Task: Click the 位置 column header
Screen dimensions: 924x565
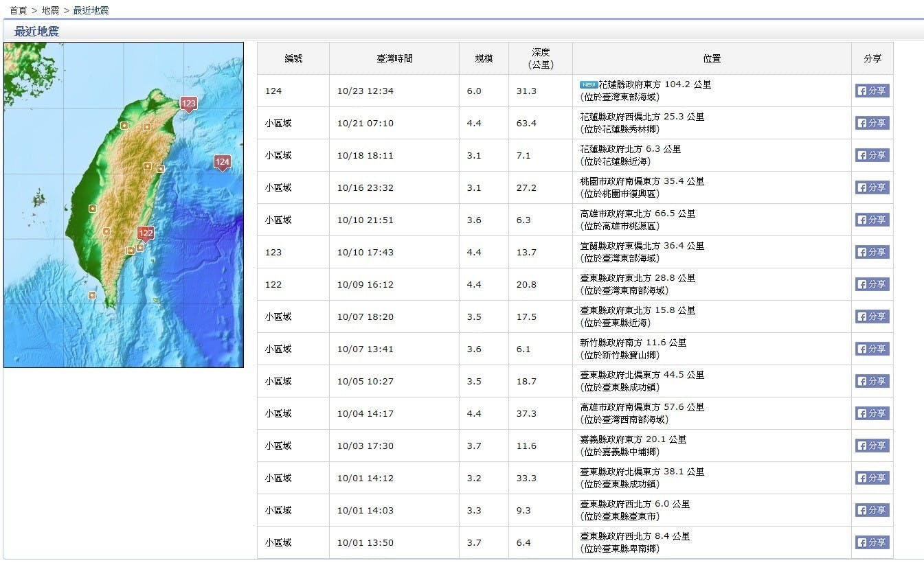Action: click(712, 58)
